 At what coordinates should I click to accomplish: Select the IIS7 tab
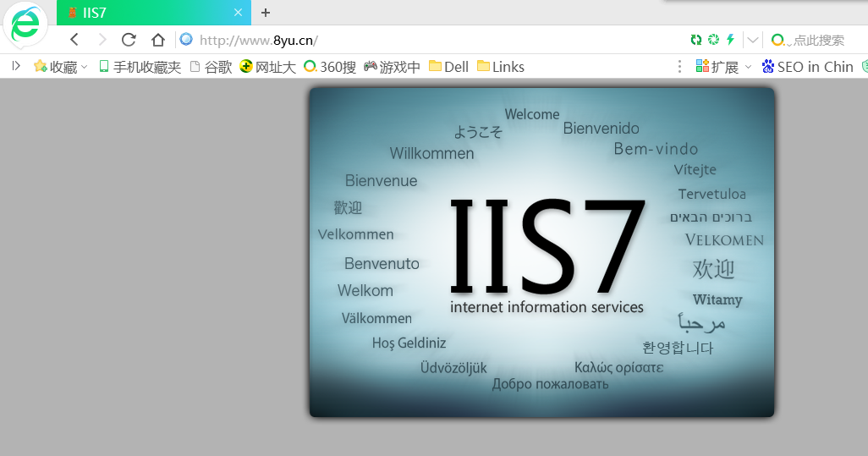point(154,13)
